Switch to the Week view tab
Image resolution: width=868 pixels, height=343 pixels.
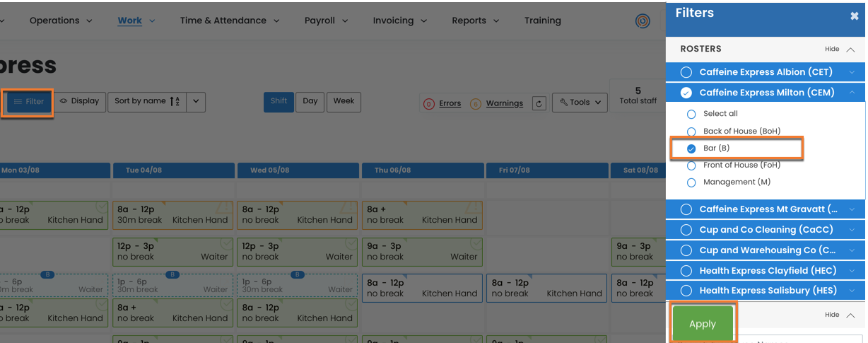[x=344, y=101]
